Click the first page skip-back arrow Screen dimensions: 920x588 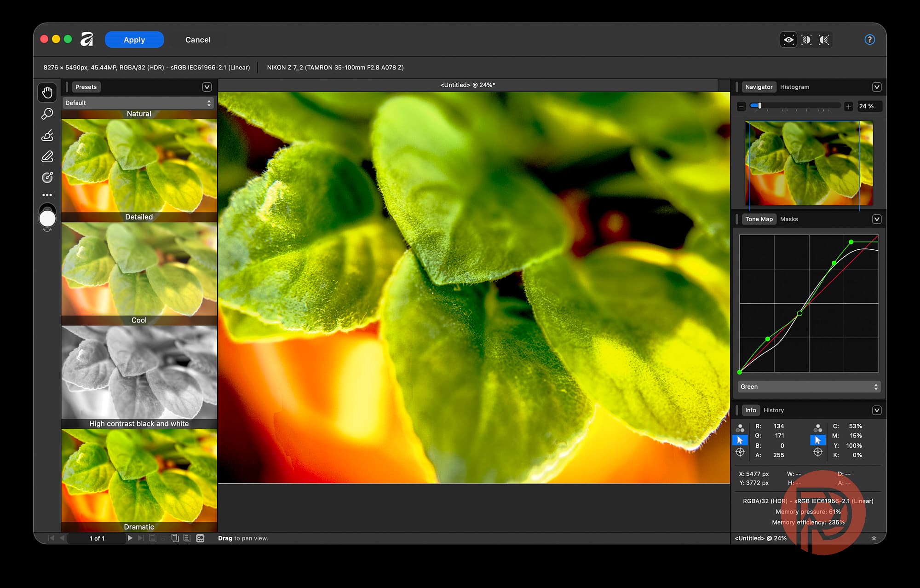click(x=51, y=538)
